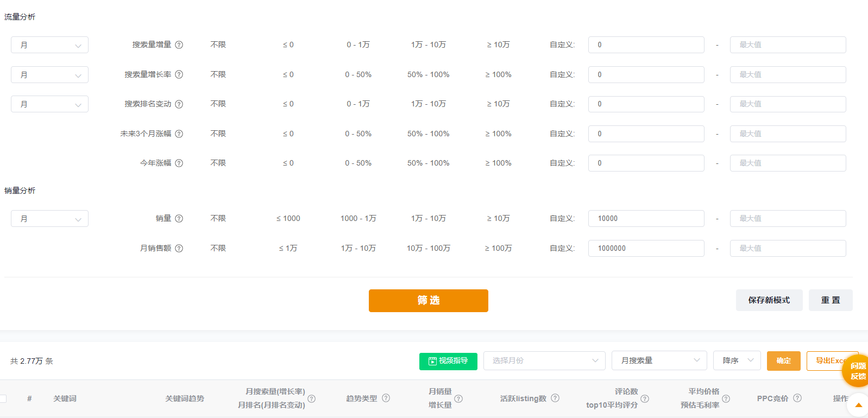Show help for PPC竞价 column
868x418 pixels.
point(797,398)
